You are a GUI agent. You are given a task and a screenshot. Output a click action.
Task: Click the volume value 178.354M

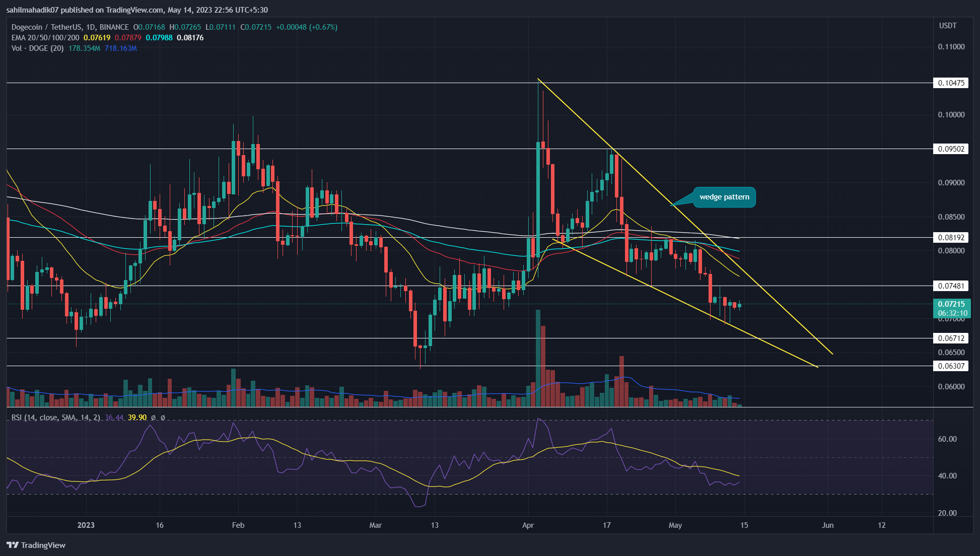point(85,48)
